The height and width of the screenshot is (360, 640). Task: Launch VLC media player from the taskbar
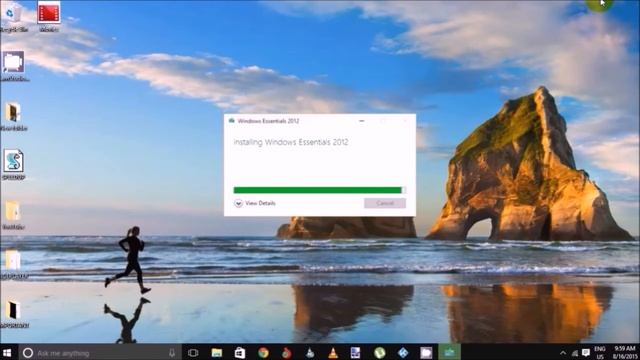[x=333, y=353]
